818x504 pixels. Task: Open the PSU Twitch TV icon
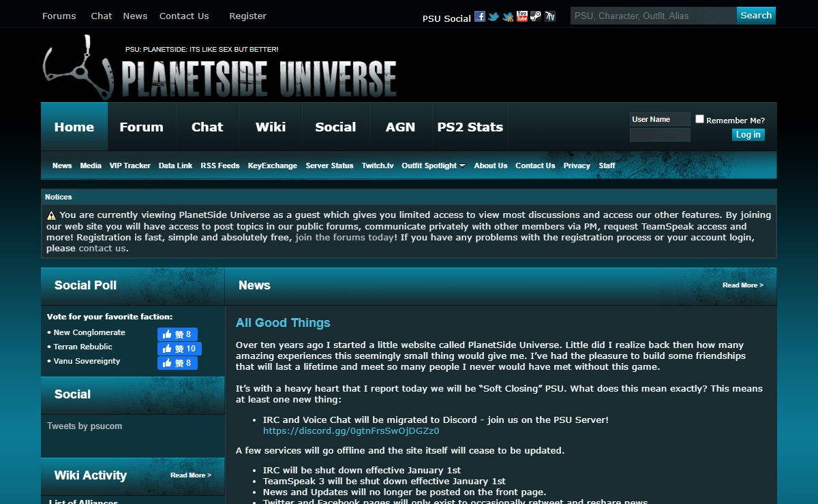point(550,16)
